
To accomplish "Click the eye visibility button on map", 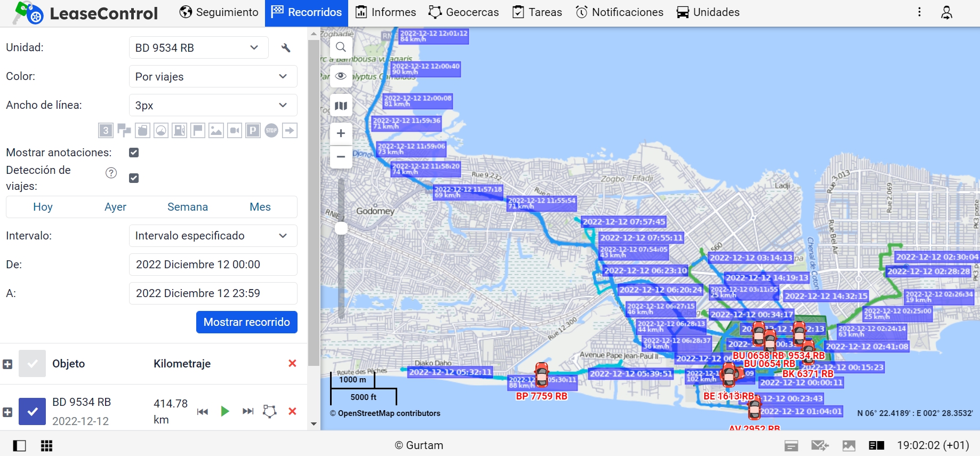I will [x=341, y=76].
